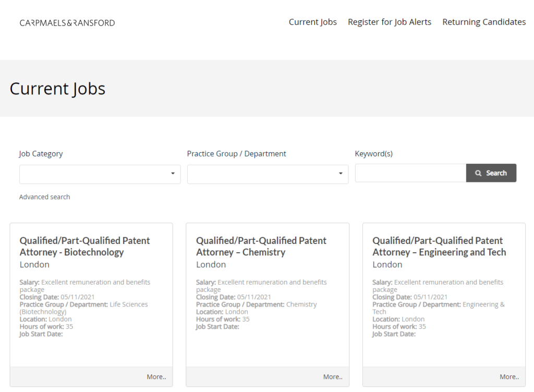Click the Keyword(s) input field
Screen dimensions: 534x392
410,173
